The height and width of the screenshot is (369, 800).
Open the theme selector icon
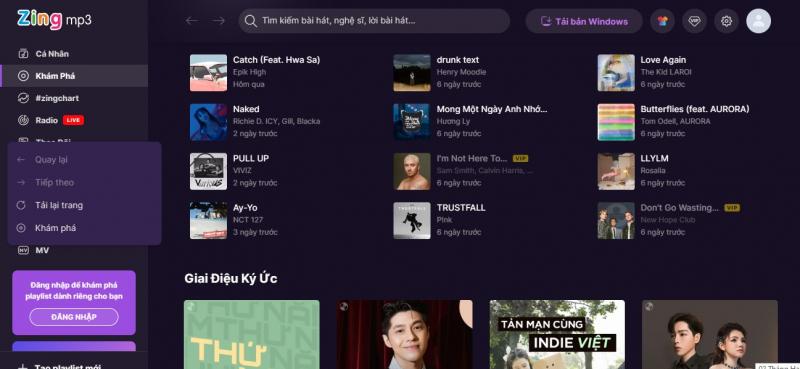[x=662, y=21]
